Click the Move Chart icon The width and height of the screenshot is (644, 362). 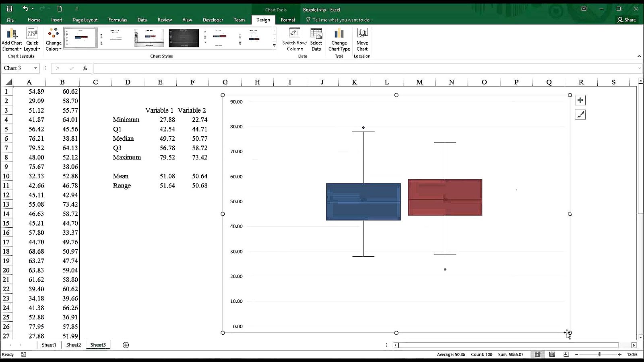click(x=362, y=38)
